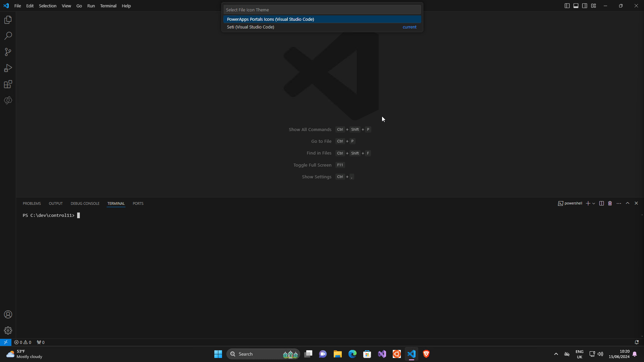Toggle the Secondary Side Bar layout control

pos(585,6)
